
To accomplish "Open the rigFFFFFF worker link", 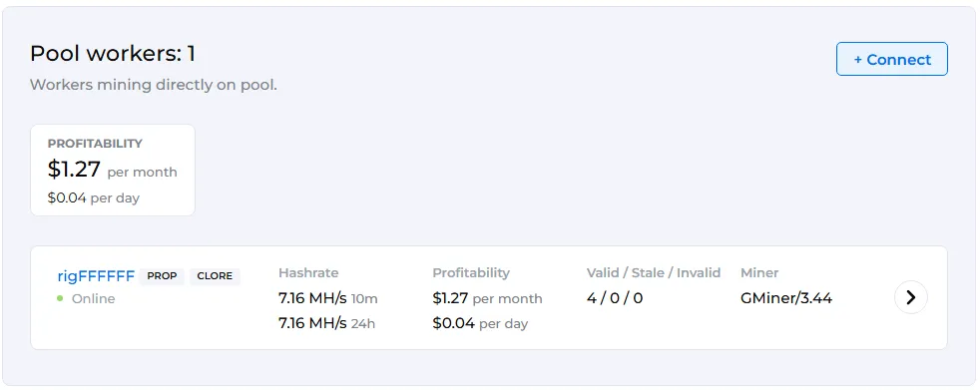I will 96,275.
